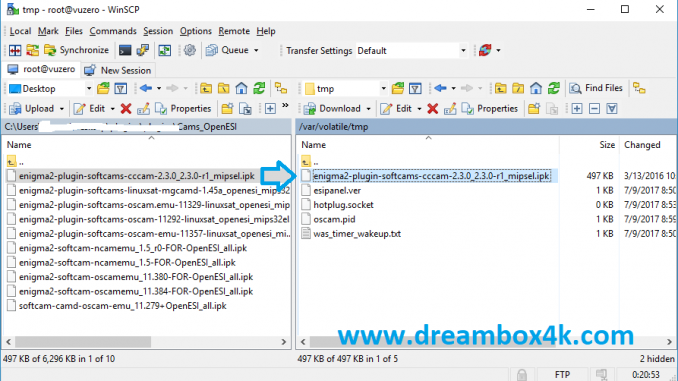Go to the remote home directory

(x=536, y=88)
